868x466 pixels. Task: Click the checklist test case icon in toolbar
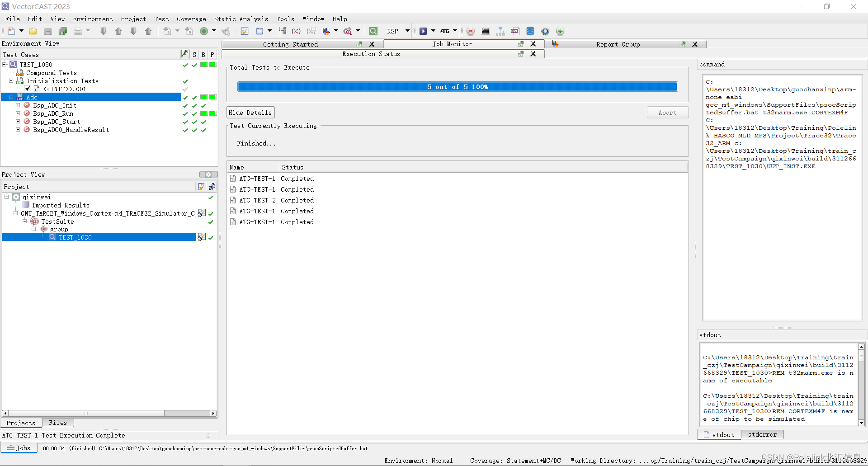tap(245, 31)
